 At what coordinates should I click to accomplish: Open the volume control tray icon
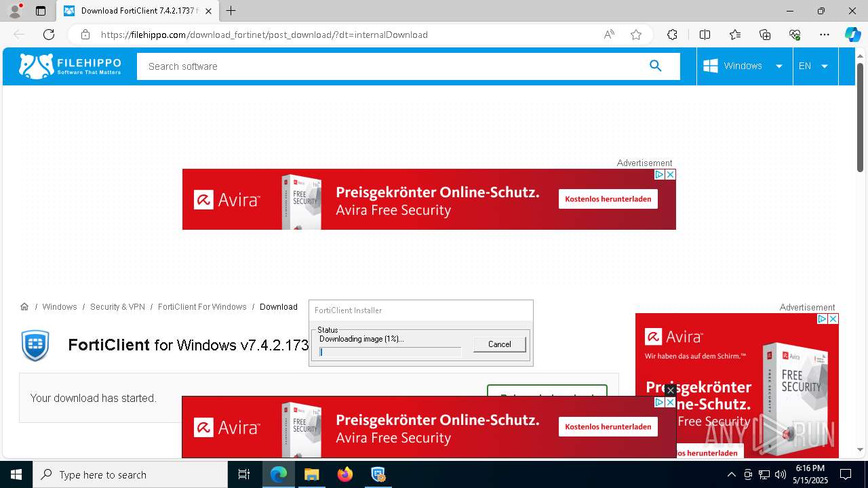[780, 474]
